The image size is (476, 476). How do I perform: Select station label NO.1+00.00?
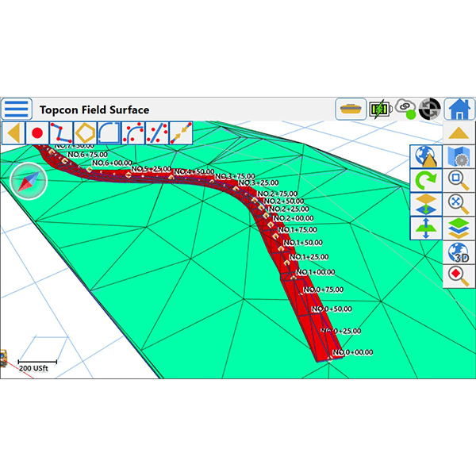click(316, 272)
